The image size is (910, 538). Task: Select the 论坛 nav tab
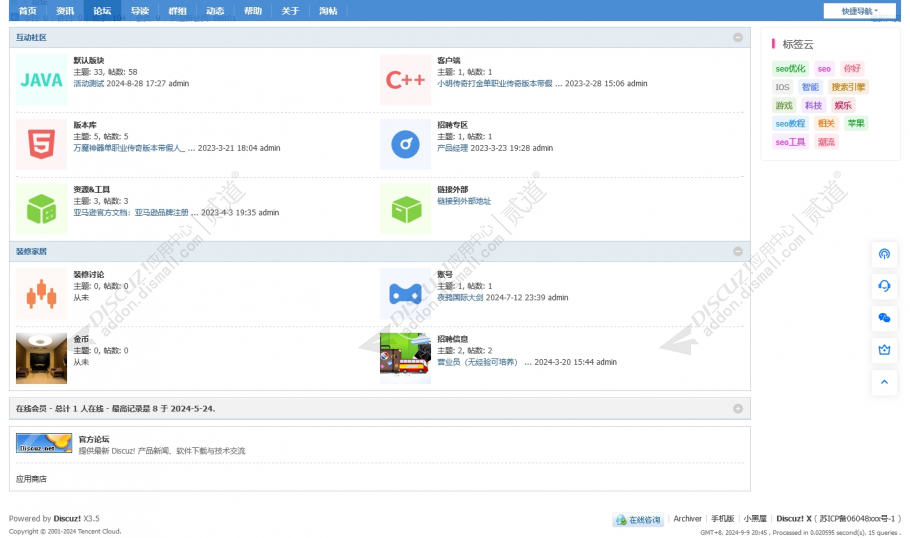[x=102, y=10]
